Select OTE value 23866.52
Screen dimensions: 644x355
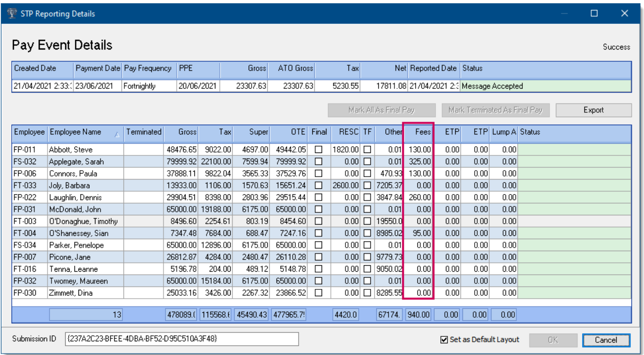(289, 293)
